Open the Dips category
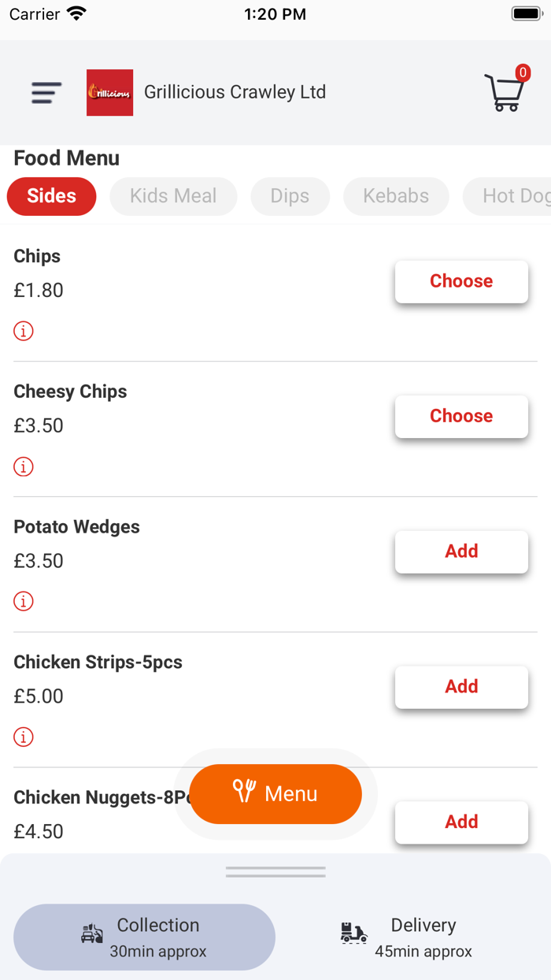The image size is (551, 980). click(x=290, y=196)
